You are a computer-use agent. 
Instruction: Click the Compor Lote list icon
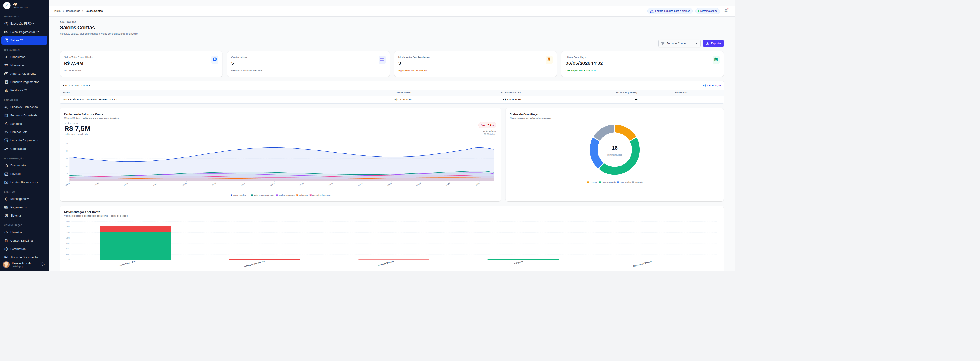(x=6, y=132)
